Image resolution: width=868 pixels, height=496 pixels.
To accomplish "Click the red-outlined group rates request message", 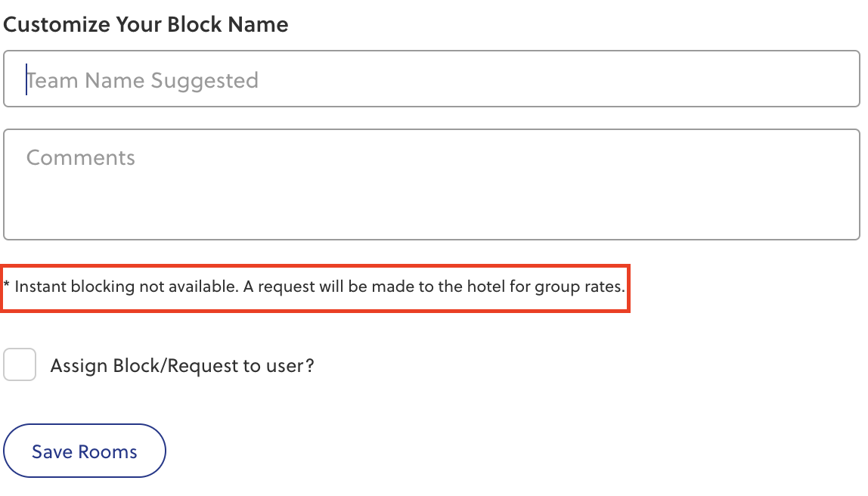I will pos(315,287).
